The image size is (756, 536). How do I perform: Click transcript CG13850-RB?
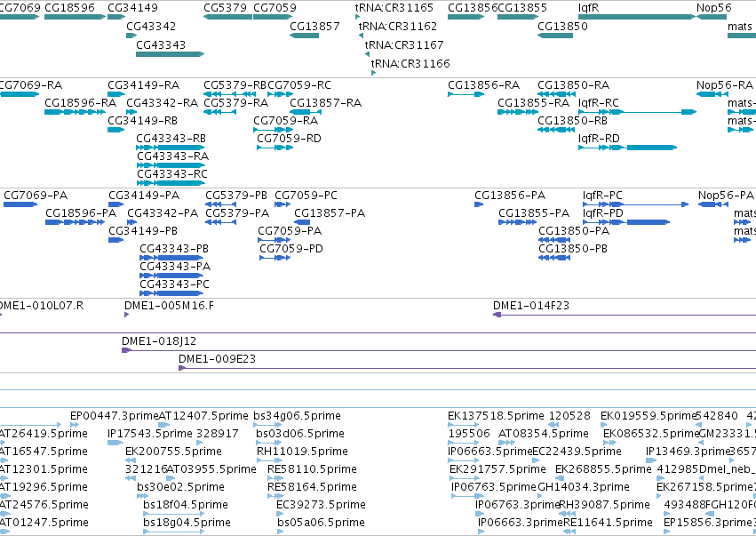coord(573,121)
